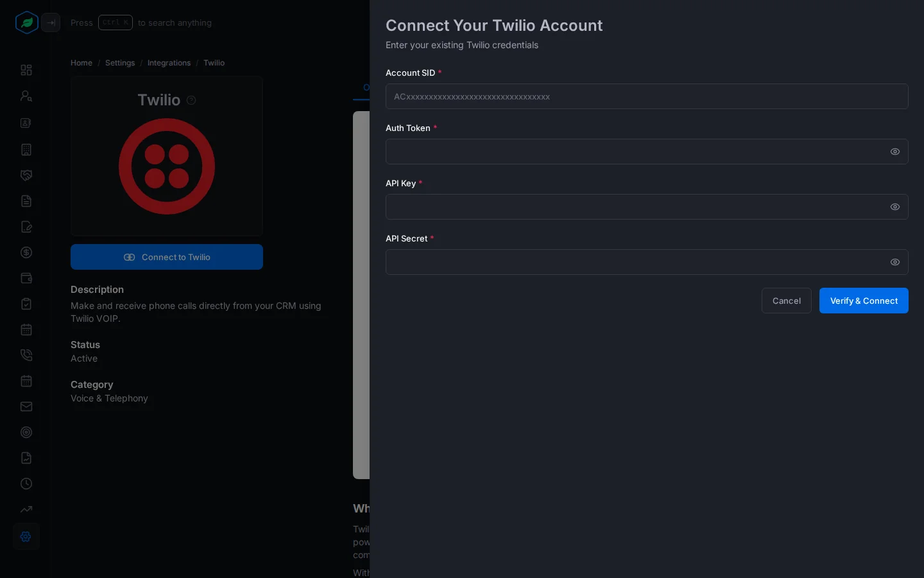The image size is (924, 578).
Task: Click the red Twilio logo image
Action: [167, 166]
